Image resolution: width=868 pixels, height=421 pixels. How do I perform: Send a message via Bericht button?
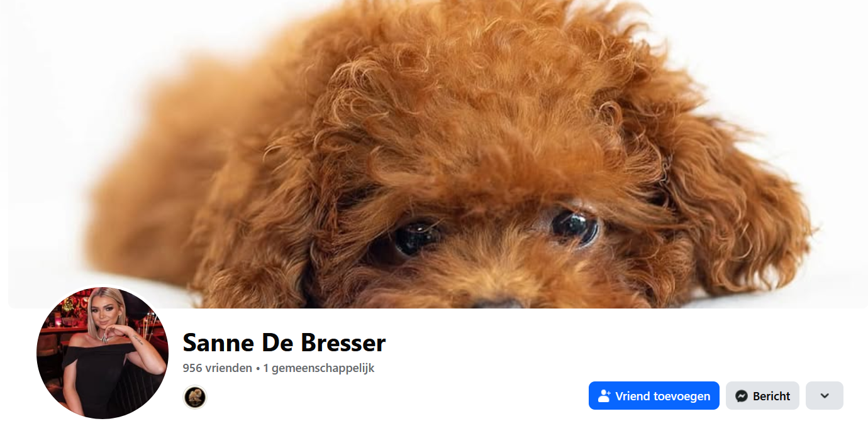(762, 396)
